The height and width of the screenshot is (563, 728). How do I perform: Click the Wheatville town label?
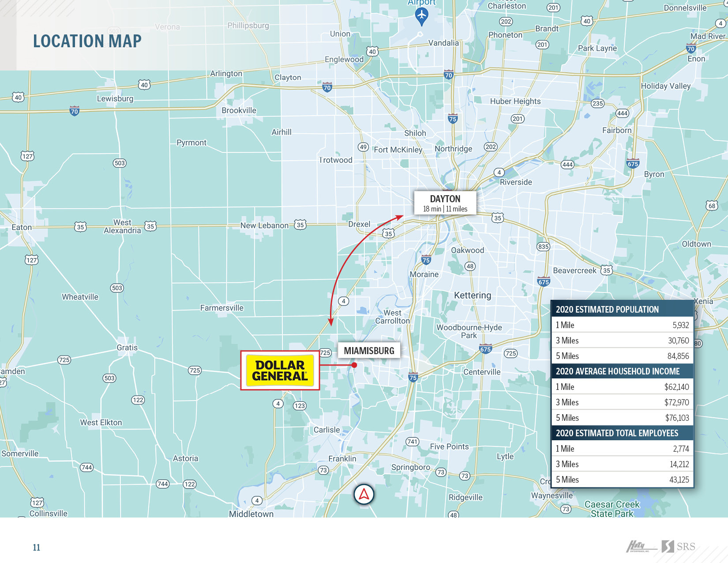80,297
